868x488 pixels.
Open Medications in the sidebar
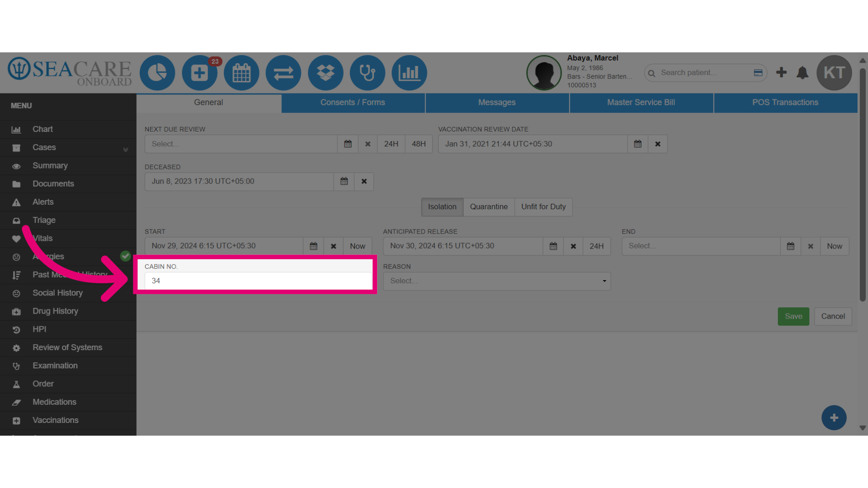(x=68, y=402)
